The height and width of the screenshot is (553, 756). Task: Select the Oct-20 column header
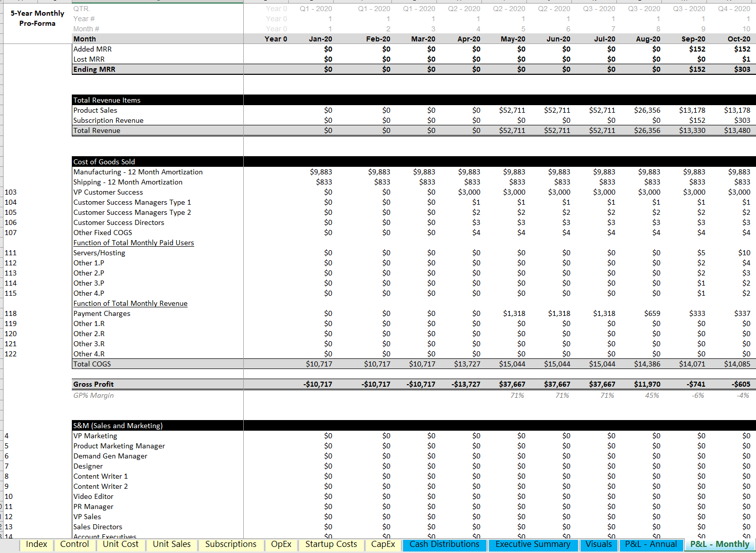[739, 39]
